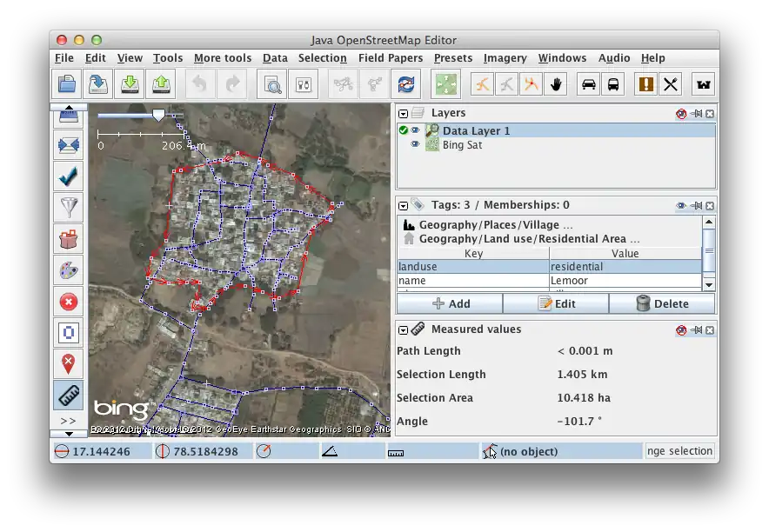Open the Imagery menu
Screen dimensions: 769x532
505,57
